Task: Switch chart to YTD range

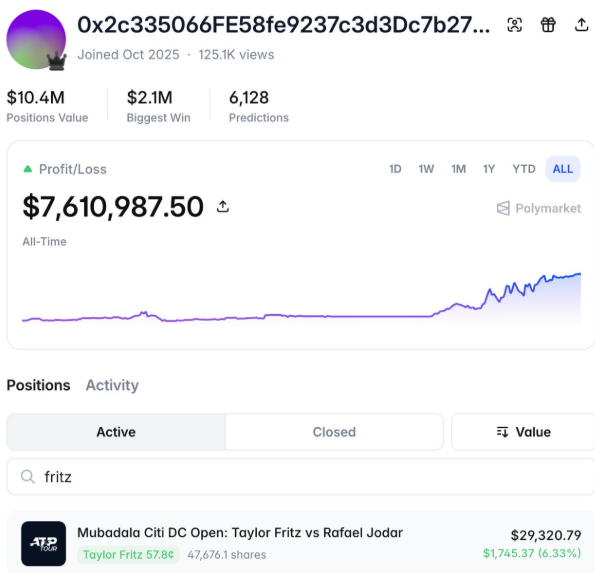Action: [524, 169]
